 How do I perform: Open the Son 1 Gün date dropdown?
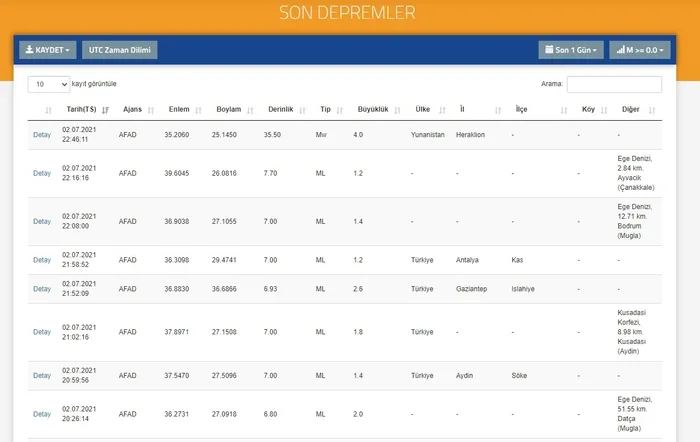[x=571, y=50]
